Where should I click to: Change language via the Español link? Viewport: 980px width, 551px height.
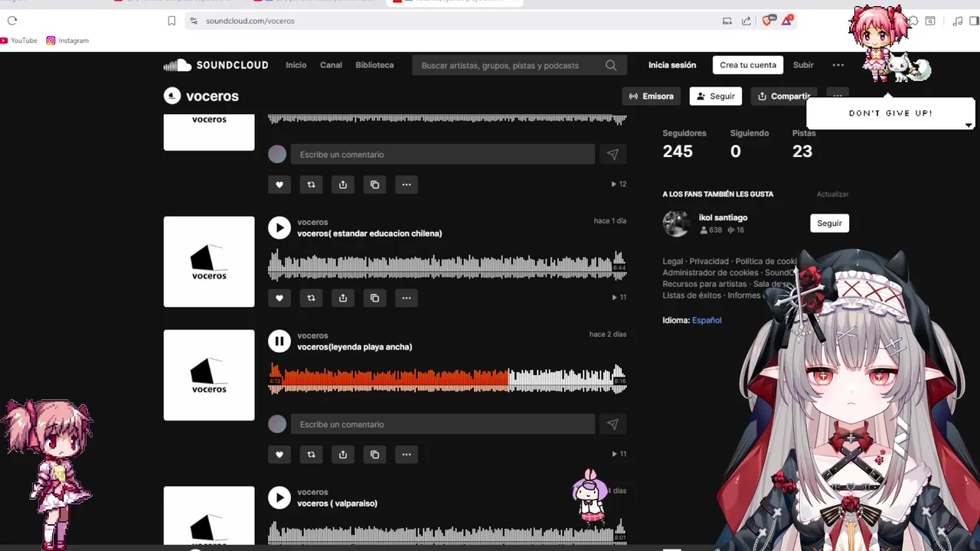pyautogui.click(x=707, y=321)
